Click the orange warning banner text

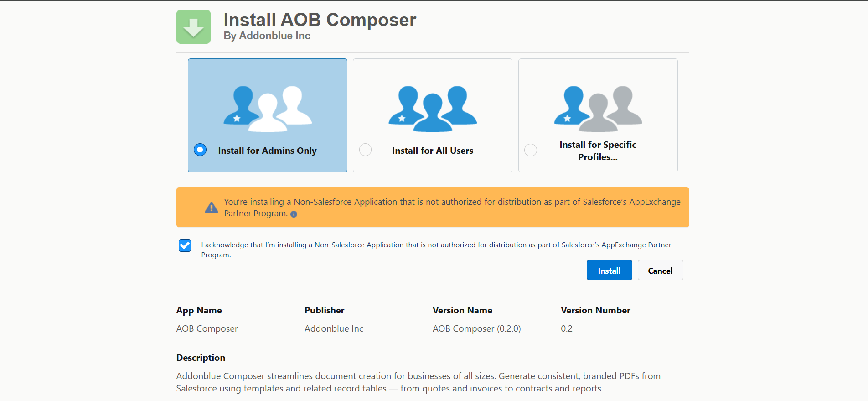[x=452, y=208]
